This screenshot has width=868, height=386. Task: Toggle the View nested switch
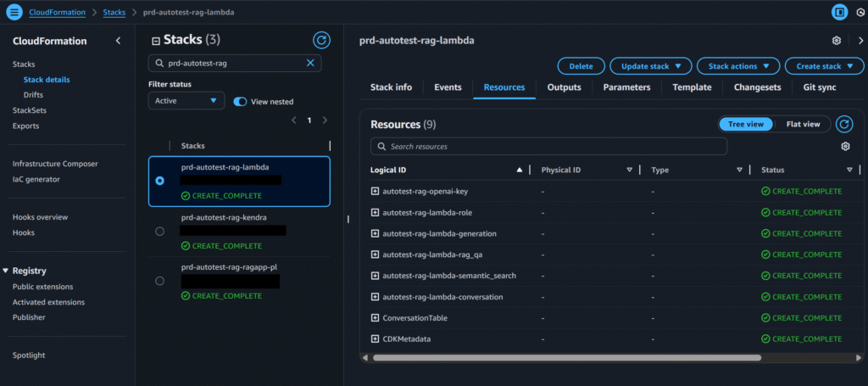click(240, 101)
